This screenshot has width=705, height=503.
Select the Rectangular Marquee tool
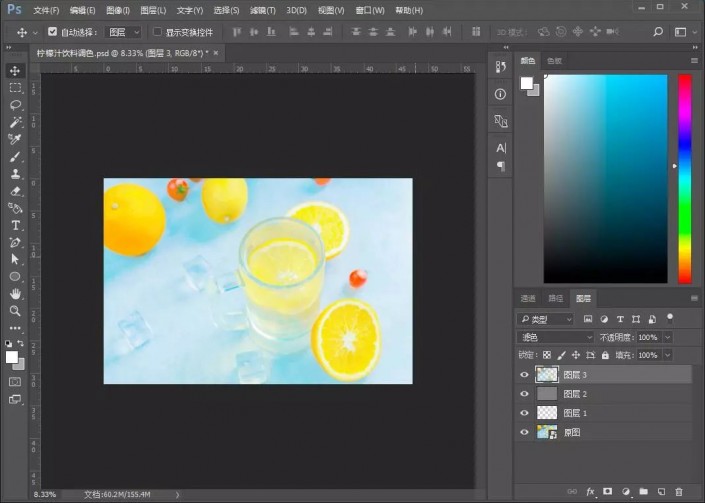pos(15,88)
